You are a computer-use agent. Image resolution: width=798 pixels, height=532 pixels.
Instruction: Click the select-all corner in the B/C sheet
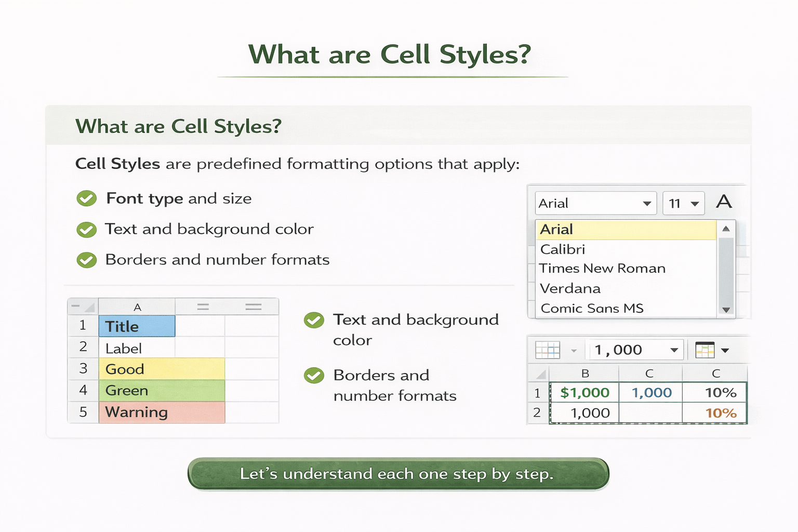539,374
